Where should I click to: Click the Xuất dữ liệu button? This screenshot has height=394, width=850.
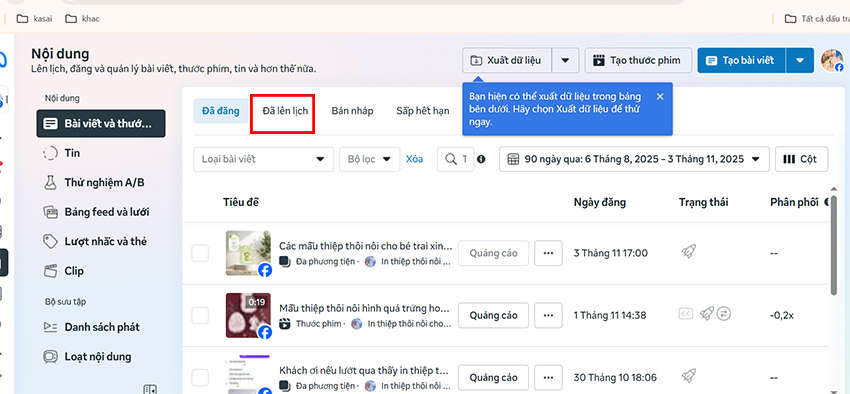point(507,60)
